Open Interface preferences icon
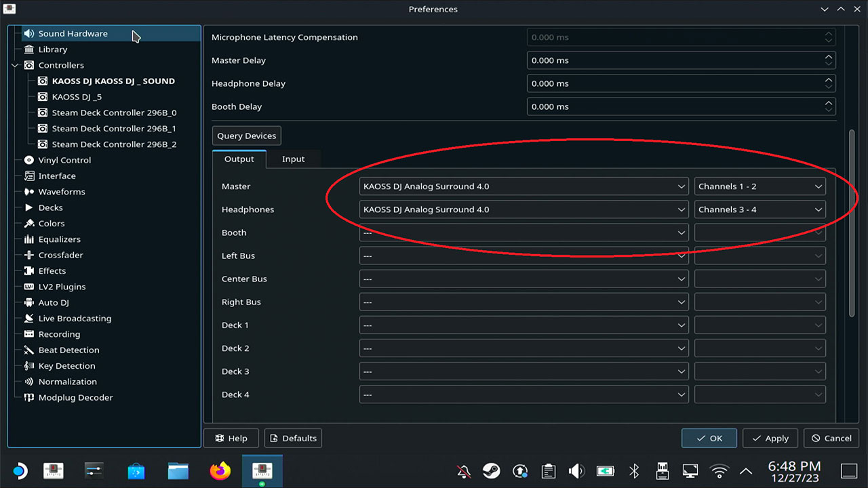The image size is (868, 488). point(28,176)
